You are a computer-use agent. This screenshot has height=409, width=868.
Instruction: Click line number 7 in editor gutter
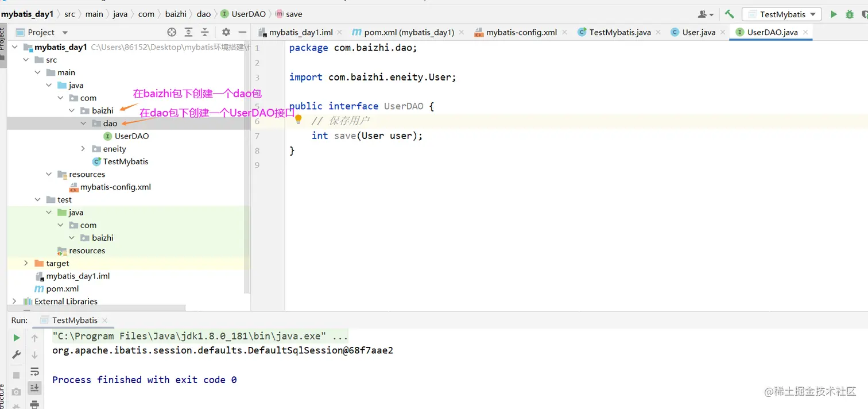point(257,136)
